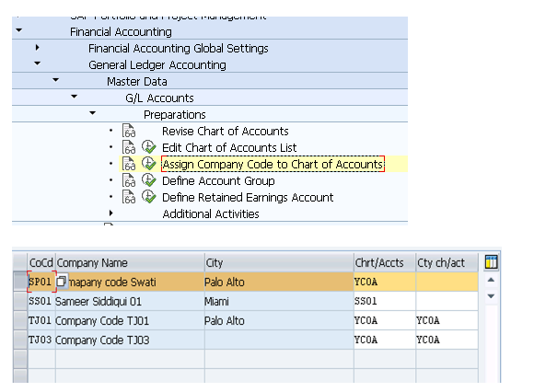Click city cell 'Palo Alto' in TJ01 row
The image size is (534, 392).
(x=279, y=320)
